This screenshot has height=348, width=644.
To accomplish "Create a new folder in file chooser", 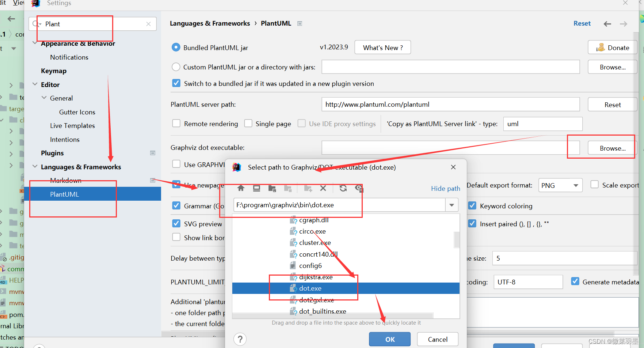I will 308,188.
